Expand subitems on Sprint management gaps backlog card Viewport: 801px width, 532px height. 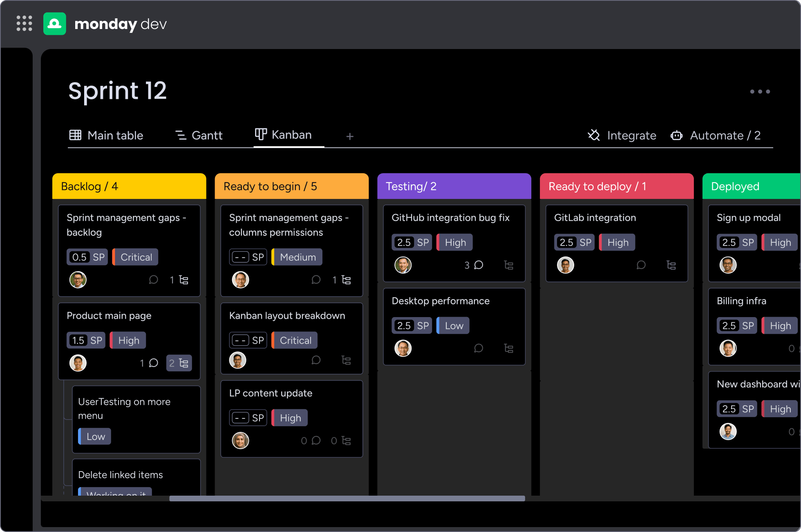(183, 280)
